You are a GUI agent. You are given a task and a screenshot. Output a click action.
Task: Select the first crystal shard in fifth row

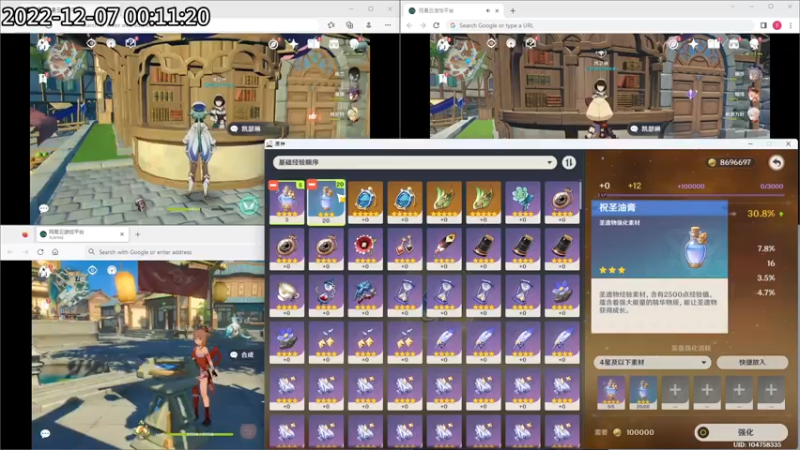coord(287,389)
